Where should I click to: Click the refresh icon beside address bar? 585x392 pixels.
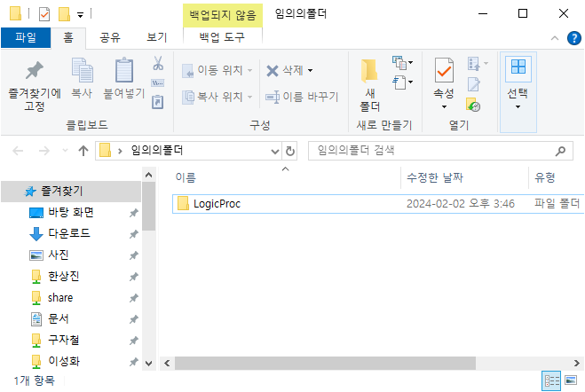(289, 151)
